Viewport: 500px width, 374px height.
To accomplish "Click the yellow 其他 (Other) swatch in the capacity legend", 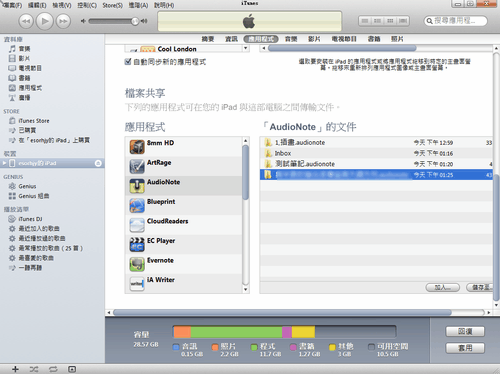I will tap(332, 347).
